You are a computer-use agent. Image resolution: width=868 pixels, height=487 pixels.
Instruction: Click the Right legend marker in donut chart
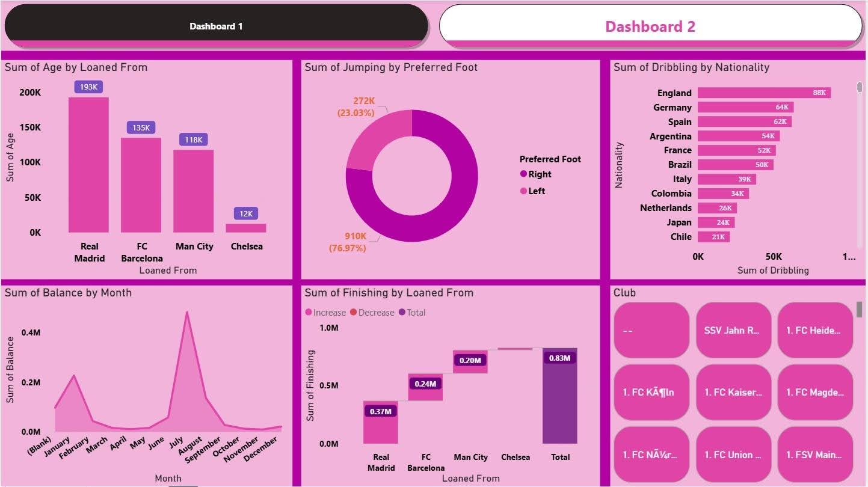[524, 174]
